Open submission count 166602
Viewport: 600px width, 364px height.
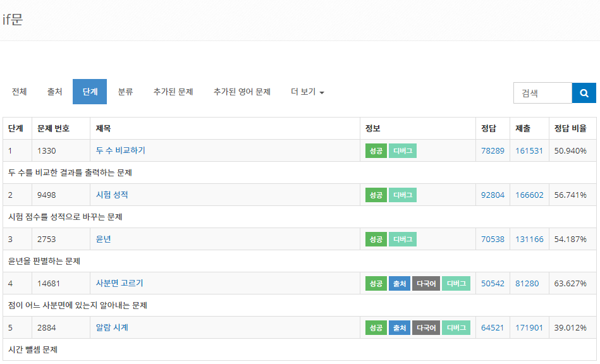tap(529, 195)
